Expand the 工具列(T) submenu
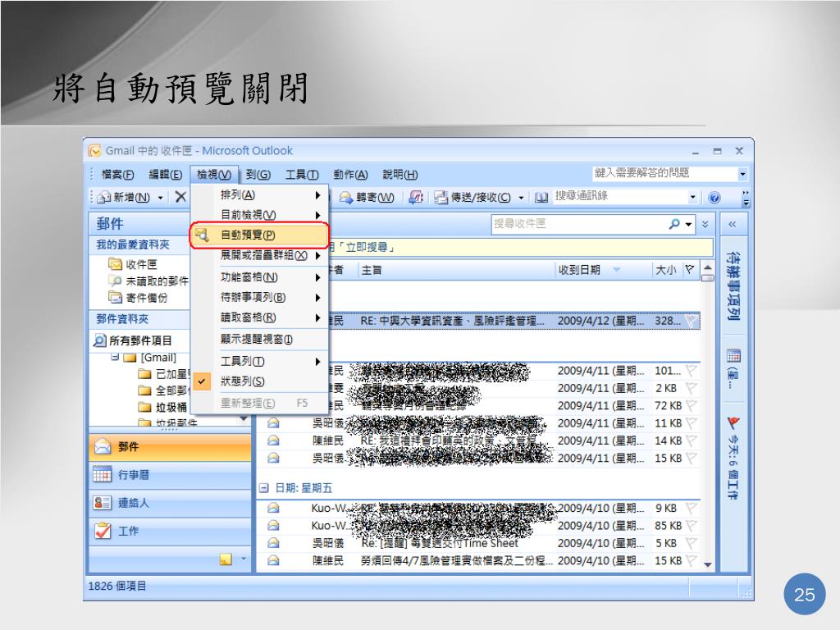Image resolution: width=840 pixels, height=630 pixels. (259, 362)
